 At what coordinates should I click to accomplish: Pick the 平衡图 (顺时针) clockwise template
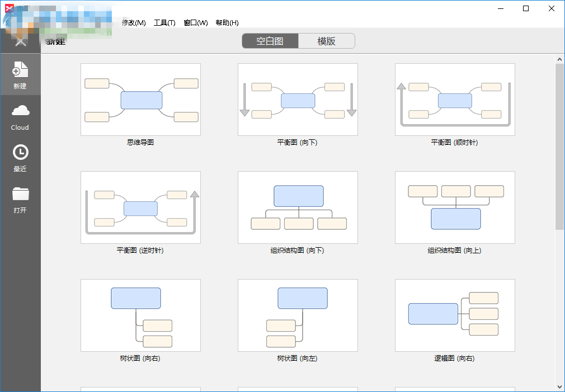click(x=455, y=100)
